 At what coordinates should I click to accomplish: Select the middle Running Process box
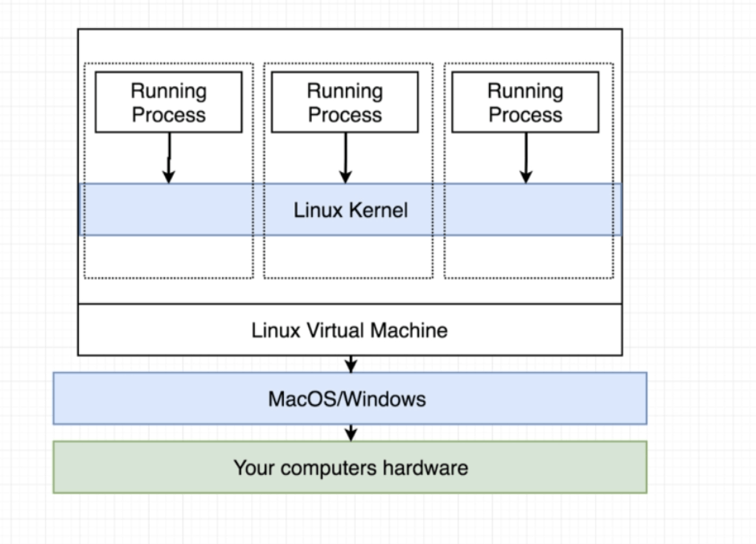tap(345, 102)
